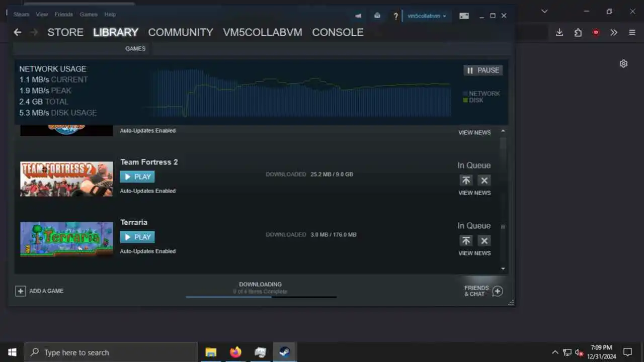Show hidden system tray icons
The width and height of the screenshot is (644, 362).
point(555,352)
